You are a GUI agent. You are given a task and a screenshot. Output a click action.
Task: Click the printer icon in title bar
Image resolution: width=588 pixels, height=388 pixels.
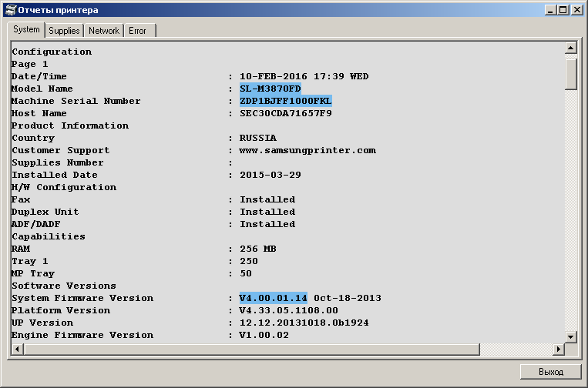[12, 10]
